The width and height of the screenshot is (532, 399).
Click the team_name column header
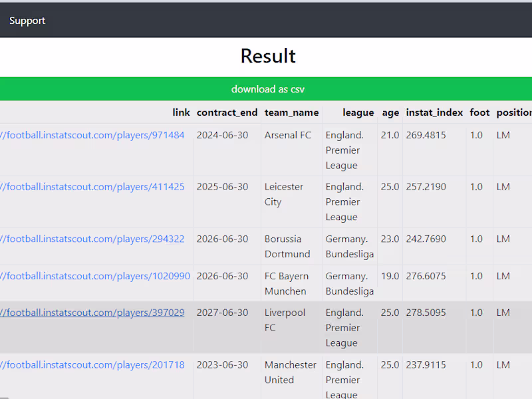291,112
